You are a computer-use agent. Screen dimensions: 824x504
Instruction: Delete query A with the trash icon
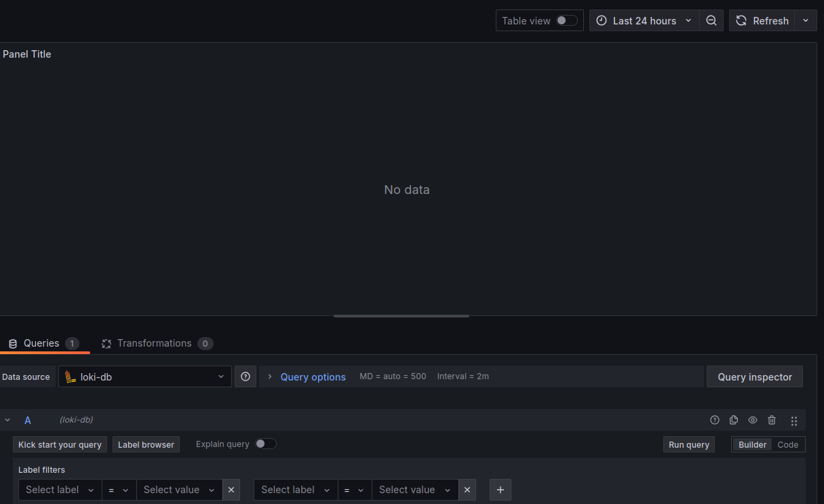[x=772, y=420]
